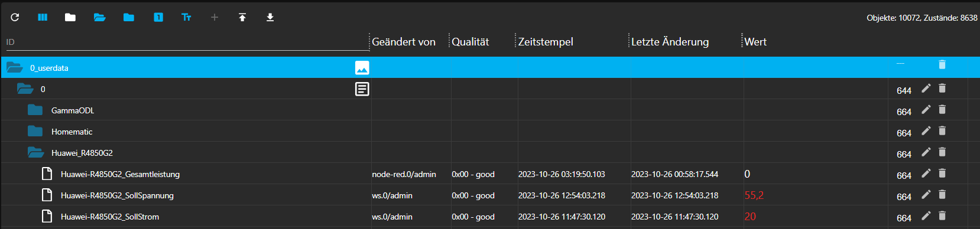Click the refresh tree icon
This screenshot has height=229, width=980.
[x=15, y=17]
